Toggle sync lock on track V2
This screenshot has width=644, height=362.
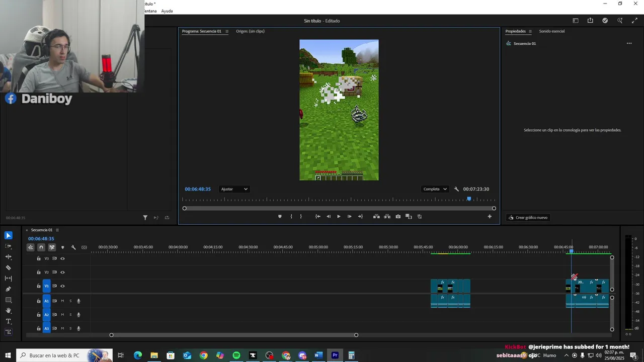[54, 272]
